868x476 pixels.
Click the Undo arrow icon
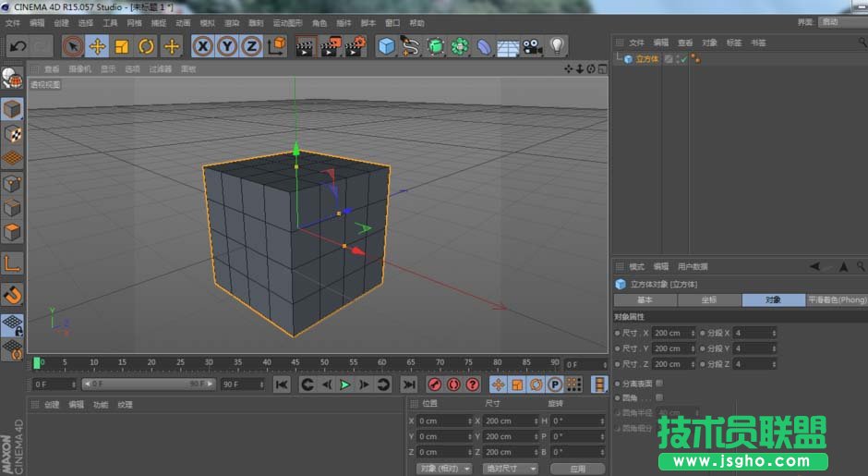(x=18, y=46)
